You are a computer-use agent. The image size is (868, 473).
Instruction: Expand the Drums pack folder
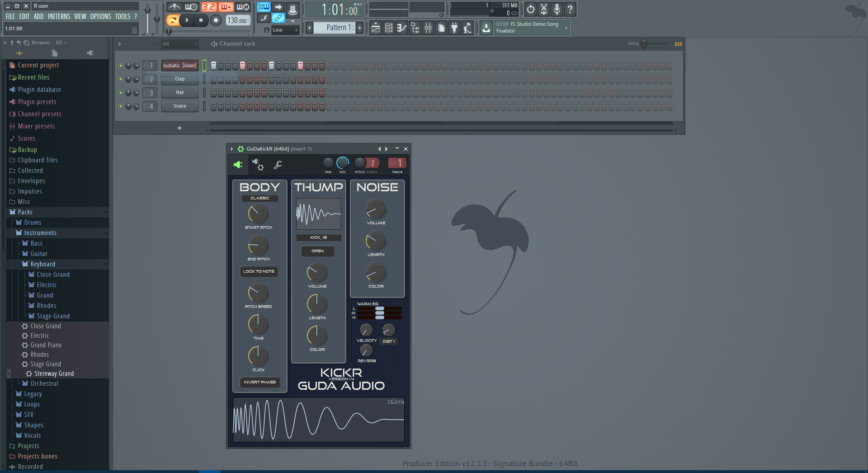click(33, 222)
